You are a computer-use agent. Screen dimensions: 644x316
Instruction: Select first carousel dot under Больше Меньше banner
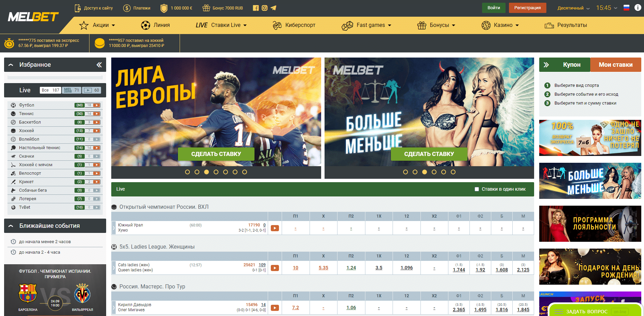coord(406,172)
